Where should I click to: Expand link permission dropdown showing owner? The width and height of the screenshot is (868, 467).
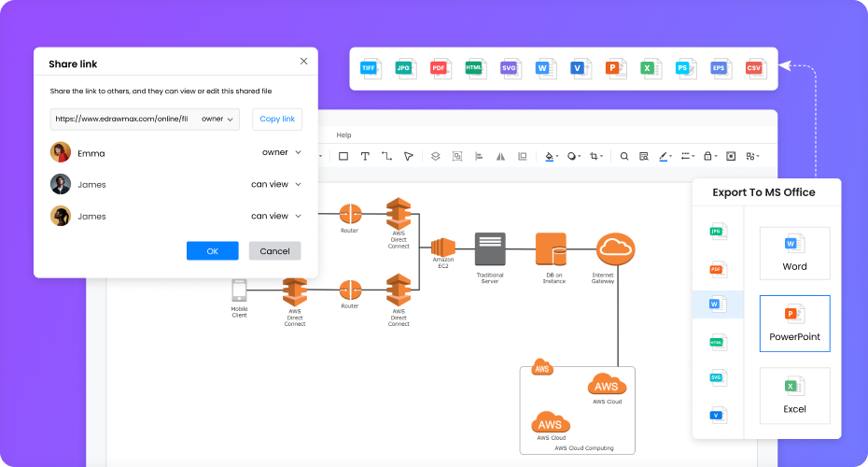tap(218, 120)
